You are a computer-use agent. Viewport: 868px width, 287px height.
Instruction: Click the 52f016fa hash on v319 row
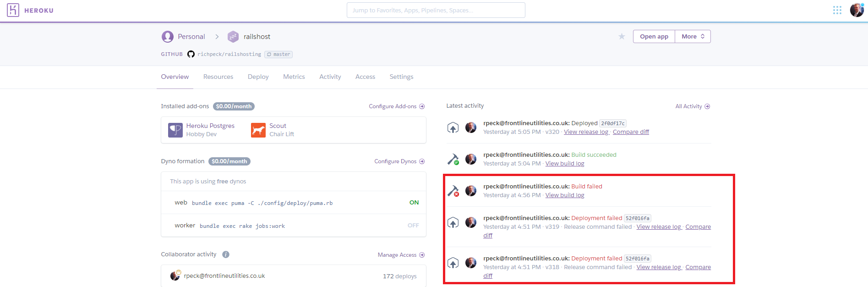click(x=638, y=218)
